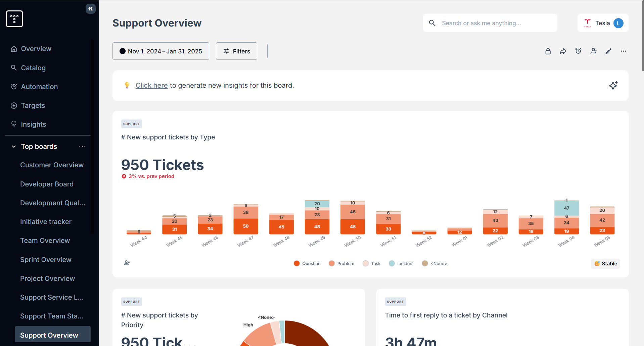
Task: Generate AI insights with the sparkle icon
Action: pyautogui.click(x=613, y=85)
